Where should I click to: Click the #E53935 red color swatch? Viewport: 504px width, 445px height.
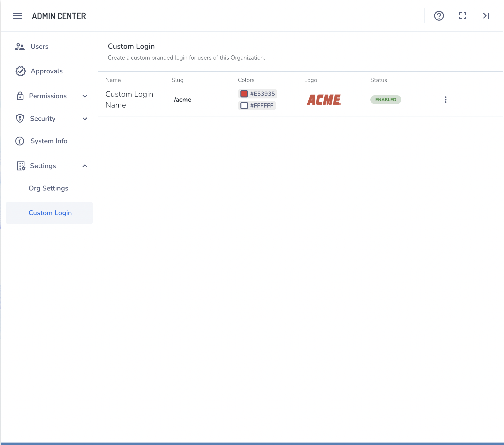point(244,94)
